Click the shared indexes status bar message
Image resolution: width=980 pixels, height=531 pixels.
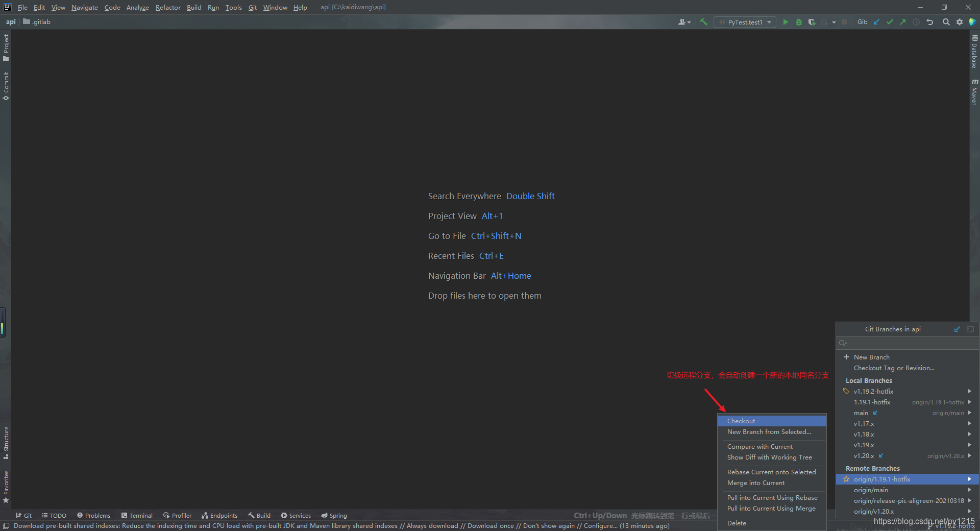341,526
